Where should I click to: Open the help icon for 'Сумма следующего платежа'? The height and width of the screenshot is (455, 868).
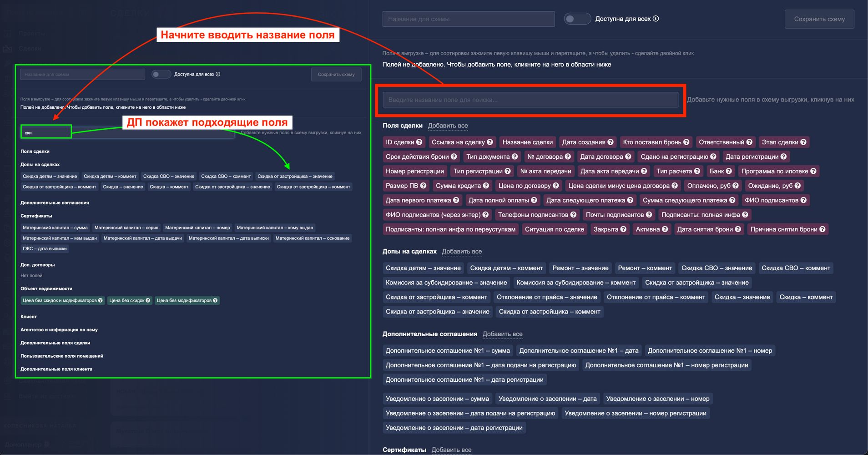tap(732, 200)
